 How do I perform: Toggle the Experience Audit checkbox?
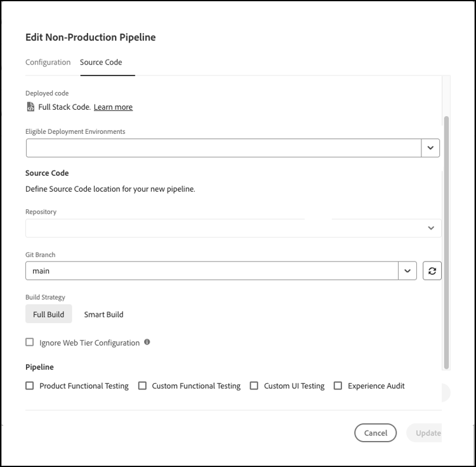pyautogui.click(x=338, y=385)
